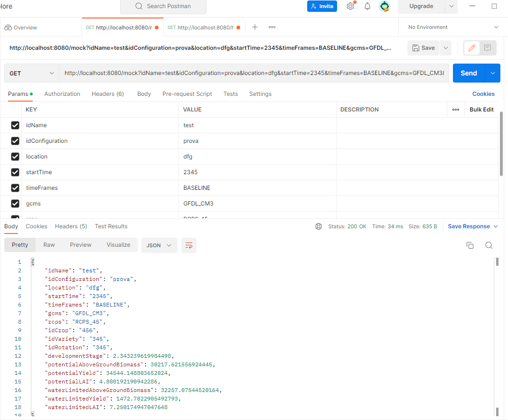Open the GET method dropdown
The image size is (508, 420).
coord(32,73)
